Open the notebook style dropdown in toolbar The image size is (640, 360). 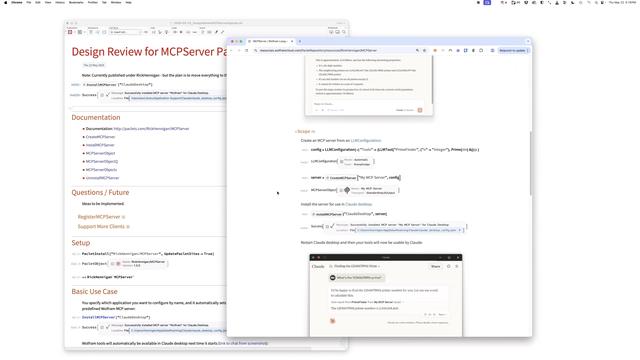tap(125, 32)
